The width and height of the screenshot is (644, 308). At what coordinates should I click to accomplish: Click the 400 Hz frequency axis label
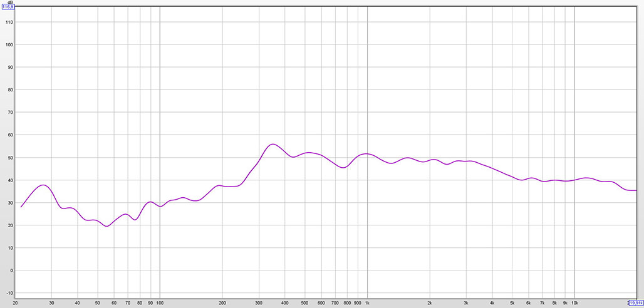click(284, 302)
